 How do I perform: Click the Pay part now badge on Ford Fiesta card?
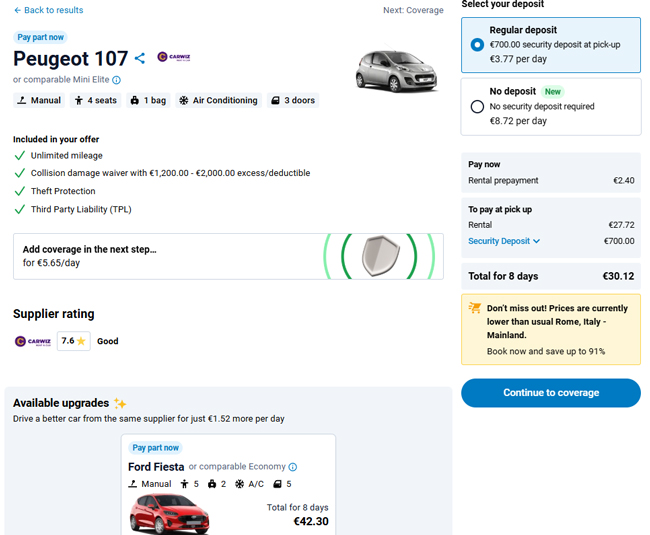pyautogui.click(x=155, y=448)
